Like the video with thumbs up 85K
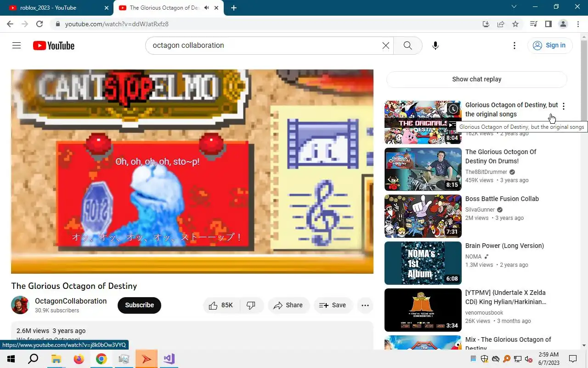Image resolution: width=588 pixels, height=368 pixels. 221,305
